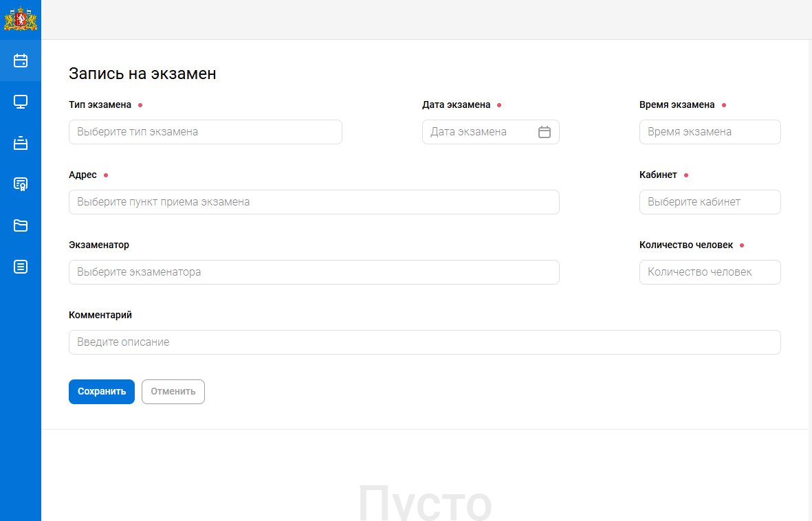Viewport: 812px width, 521px height.
Task: Open the monitor icon in the sidebar
Action: coord(21,102)
